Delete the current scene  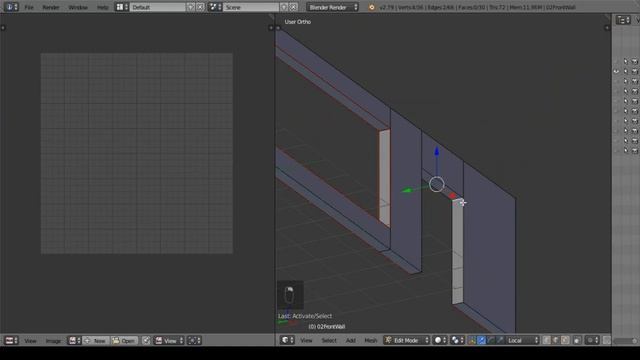click(x=293, y=7)
